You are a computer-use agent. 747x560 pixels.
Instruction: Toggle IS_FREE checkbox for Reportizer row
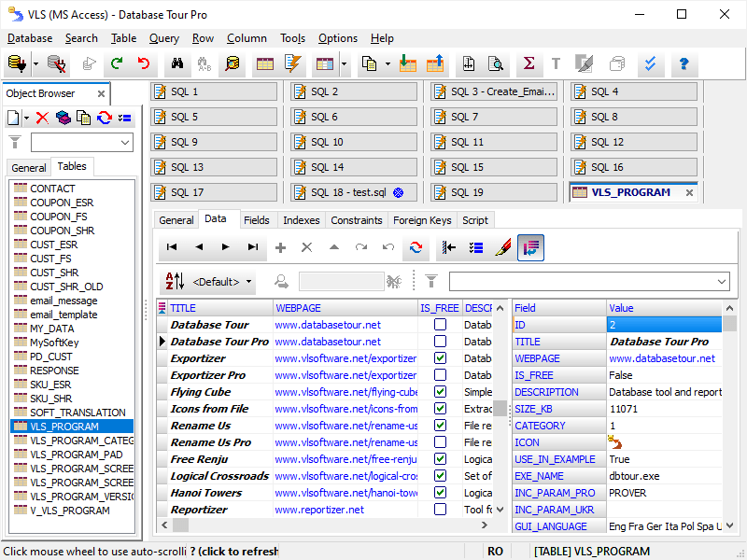tap(440, 510)
